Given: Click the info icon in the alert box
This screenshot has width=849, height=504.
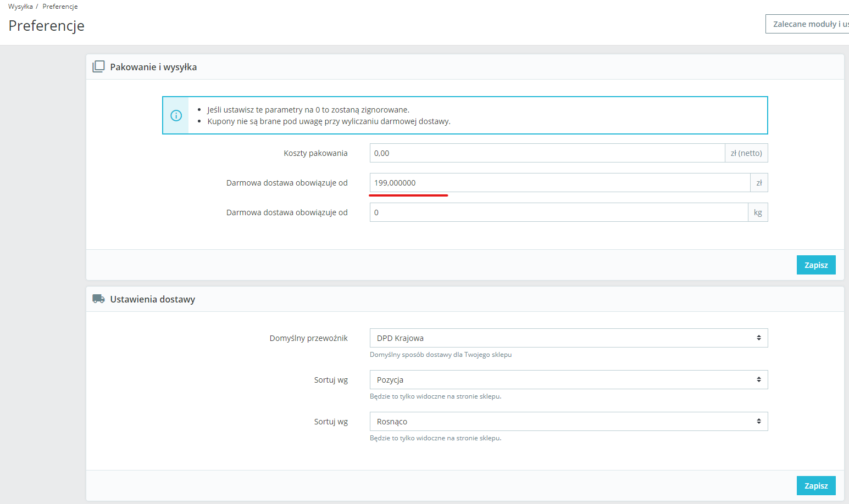Looking at the screenshot, I should [x=176, y=115].
